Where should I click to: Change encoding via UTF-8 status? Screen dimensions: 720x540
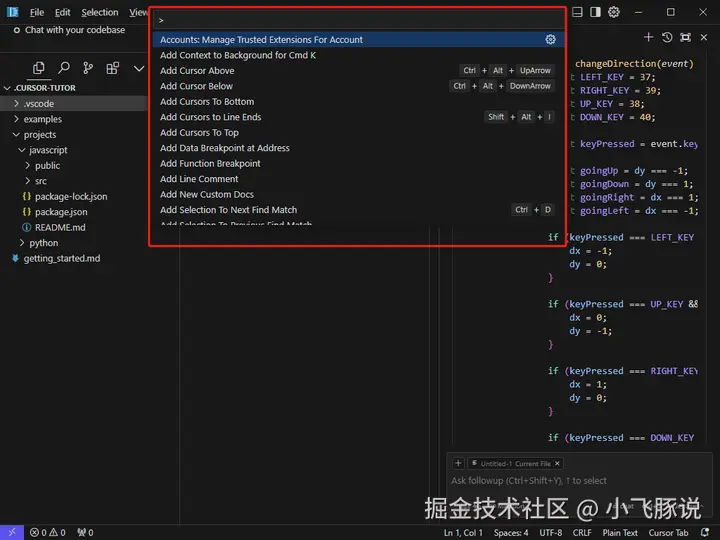click(x=551, y=533)
